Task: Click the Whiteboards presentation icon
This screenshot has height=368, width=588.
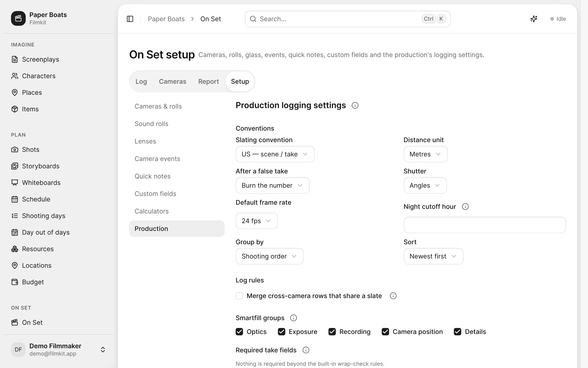Action: [14, 183]
